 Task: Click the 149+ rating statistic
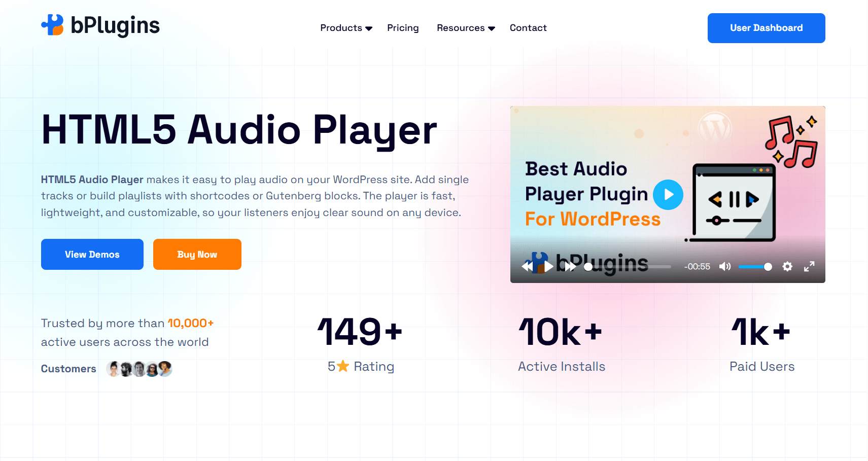[x=360, y=332]
